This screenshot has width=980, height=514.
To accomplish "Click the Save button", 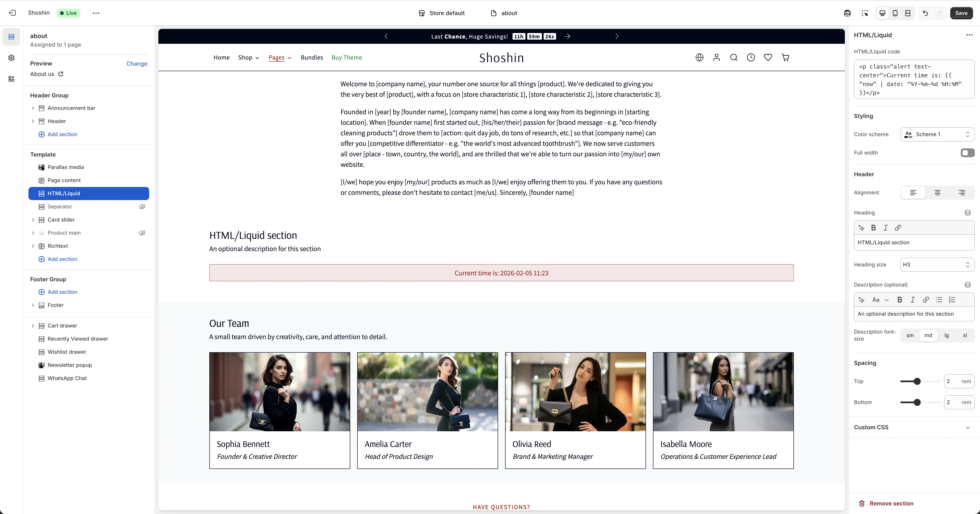I will tap(961, 13).
